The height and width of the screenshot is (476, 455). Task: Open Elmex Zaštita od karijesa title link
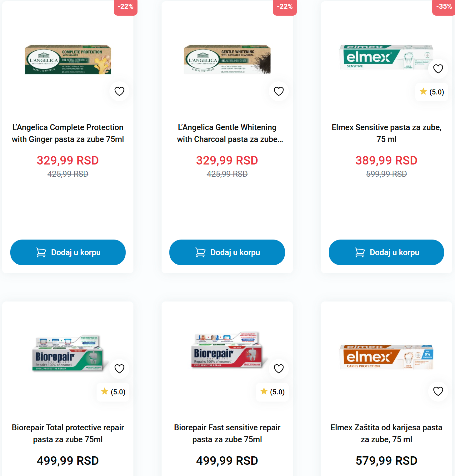click(x=386, y=433)
